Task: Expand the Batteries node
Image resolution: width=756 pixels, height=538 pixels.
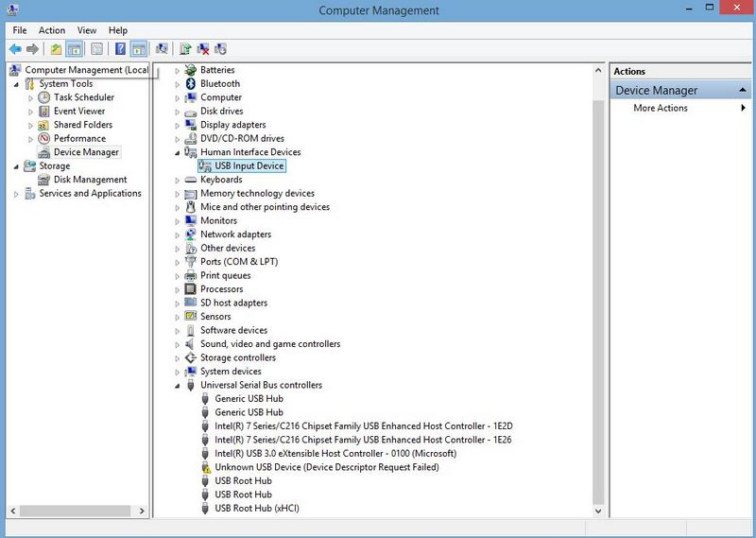Action: click(x=177, y=71)
